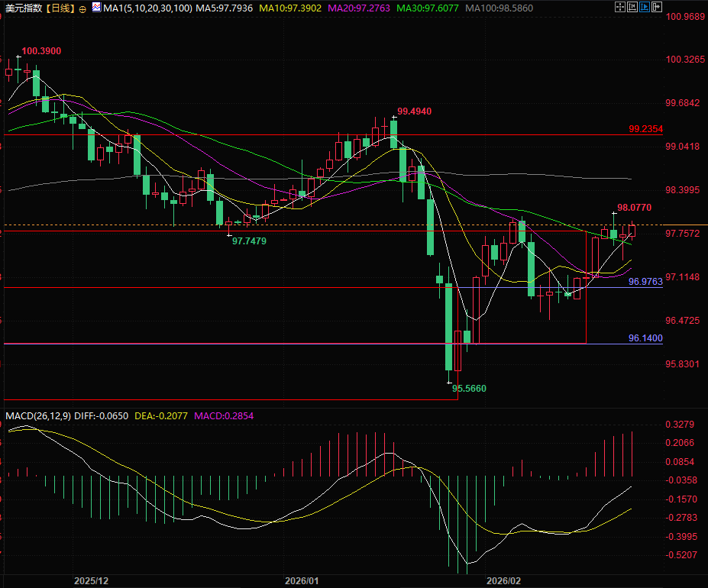Click the exit-arrow panel icon at top right

657,7
